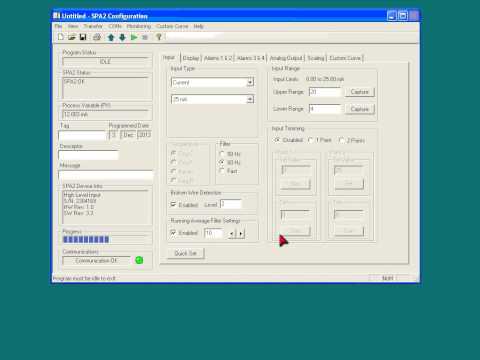This screenshot has height=360, width=480.
Task: Click the Quick Set button
Action: 185,253
